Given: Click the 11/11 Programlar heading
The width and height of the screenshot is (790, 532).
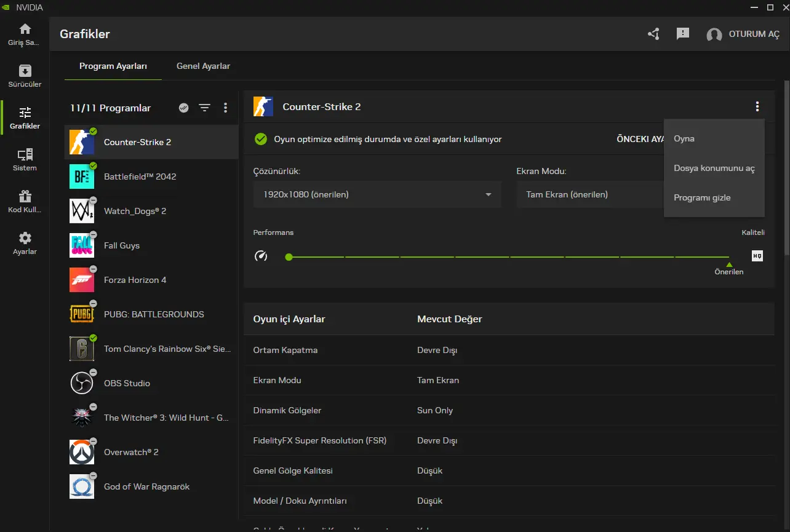Looking at the screenshot, I should coord(110,108).
